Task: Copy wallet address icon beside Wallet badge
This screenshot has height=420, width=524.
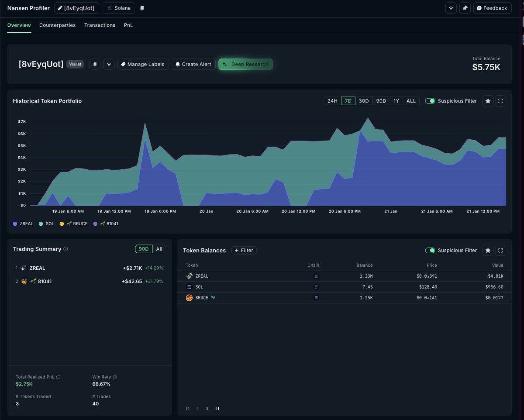Action: [x=95, y=64]
